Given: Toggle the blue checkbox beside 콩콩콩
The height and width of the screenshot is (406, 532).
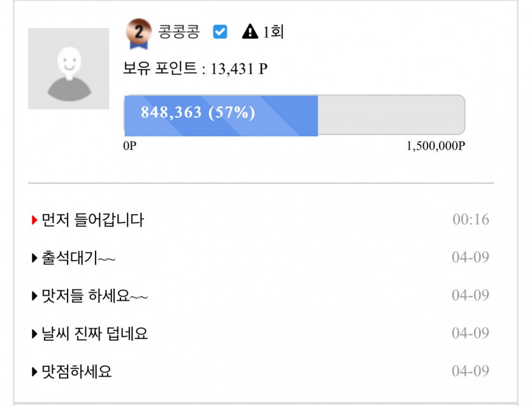Looking at the screenshot, I should click(220, 32).
